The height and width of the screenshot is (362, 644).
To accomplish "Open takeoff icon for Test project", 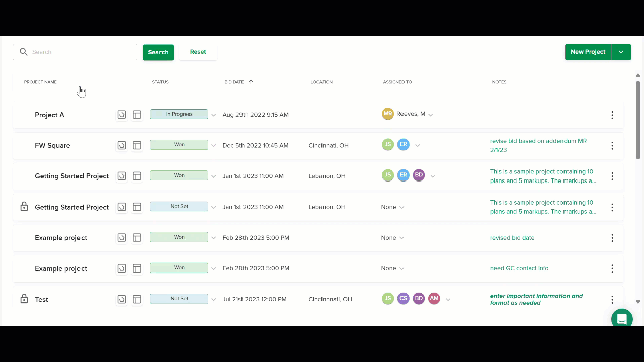I will pos(122,299).
